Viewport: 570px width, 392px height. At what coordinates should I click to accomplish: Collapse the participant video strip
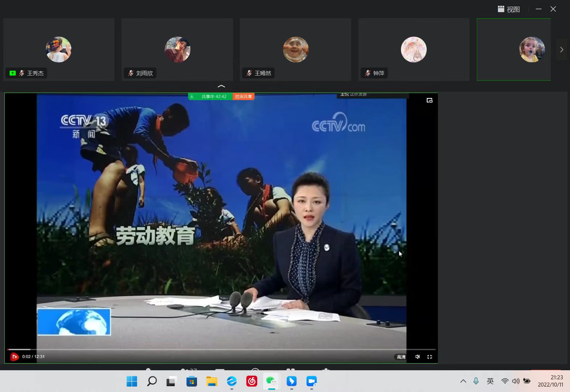(221, 86)
